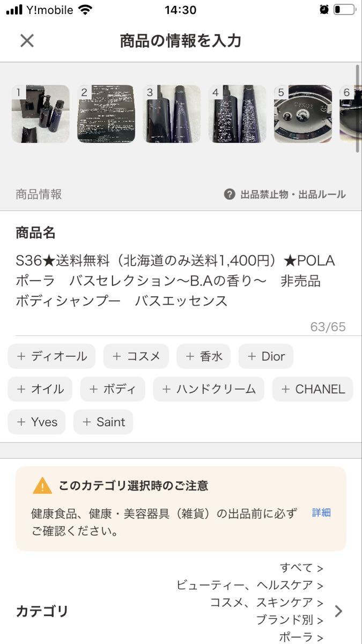This screenshot has width=362, height=644.
Task: Close the product info entry screen
Action: coord(27,41)
